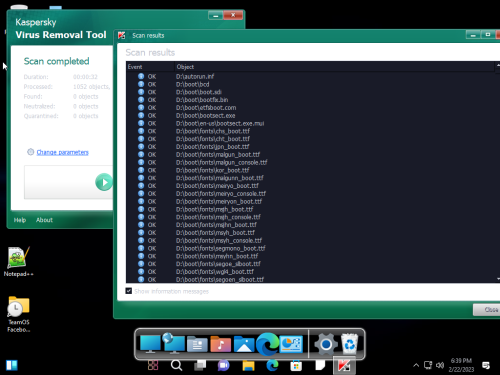
Task: Open Recycle Bin in dock
Action: click(349, 344)
